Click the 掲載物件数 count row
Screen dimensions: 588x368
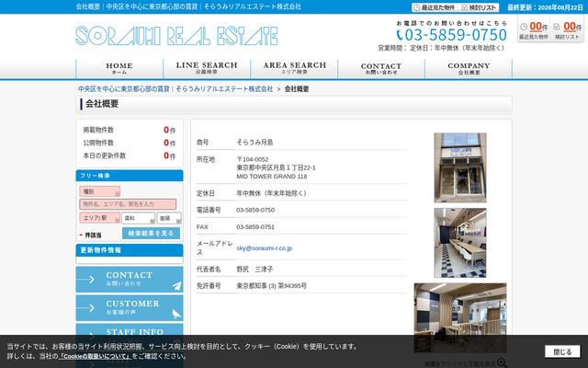tap(130, 130)
